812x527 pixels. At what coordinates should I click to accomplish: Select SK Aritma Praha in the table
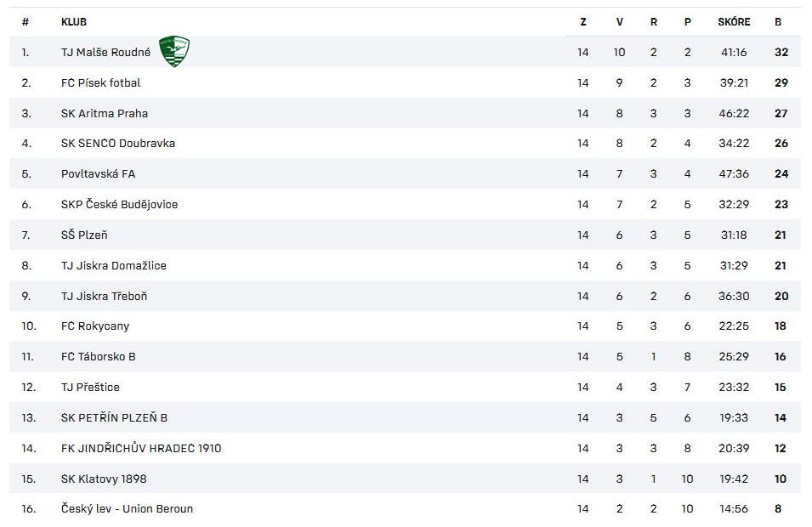(x=105, y=114)
